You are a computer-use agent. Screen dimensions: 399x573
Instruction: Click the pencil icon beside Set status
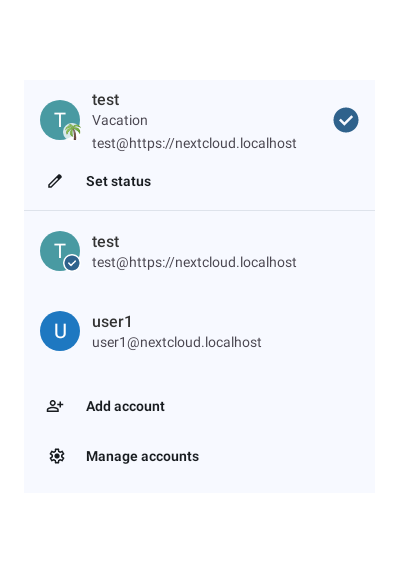coord(55,181)
